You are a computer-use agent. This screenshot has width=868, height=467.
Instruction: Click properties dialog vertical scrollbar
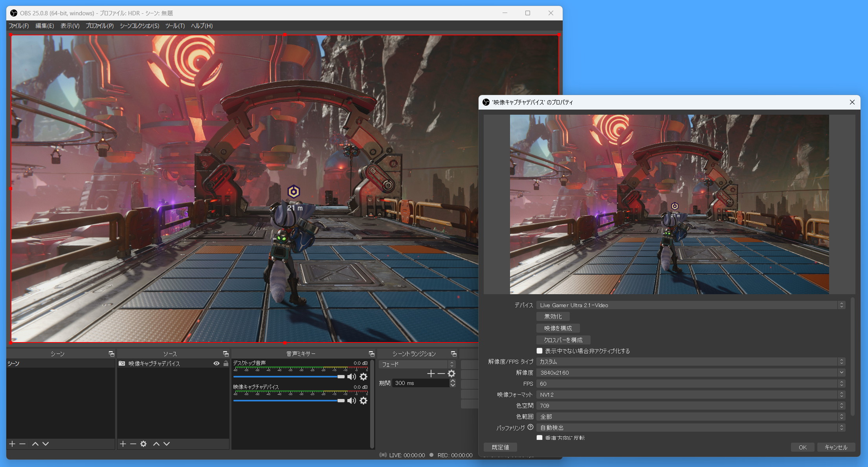tap(852, 357)
